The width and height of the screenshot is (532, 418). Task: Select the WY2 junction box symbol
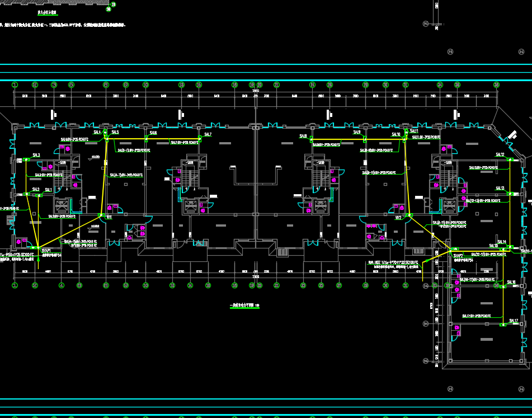(409, 215)
